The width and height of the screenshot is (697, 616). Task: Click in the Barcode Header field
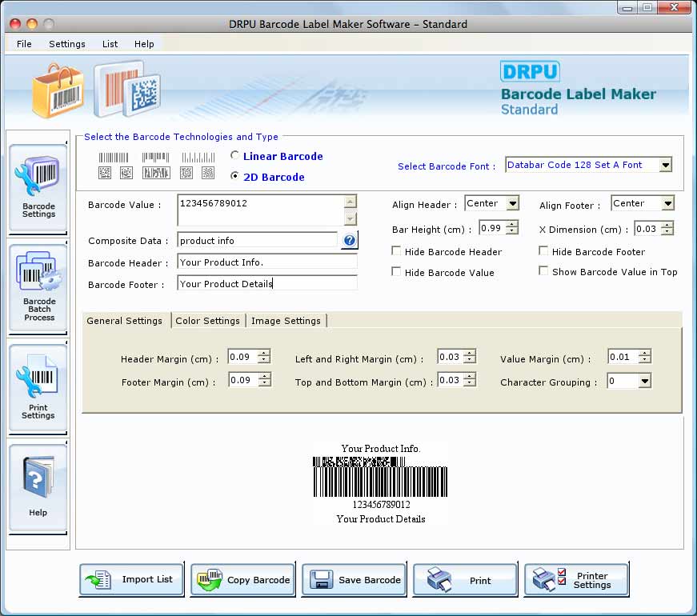point(267,262)
